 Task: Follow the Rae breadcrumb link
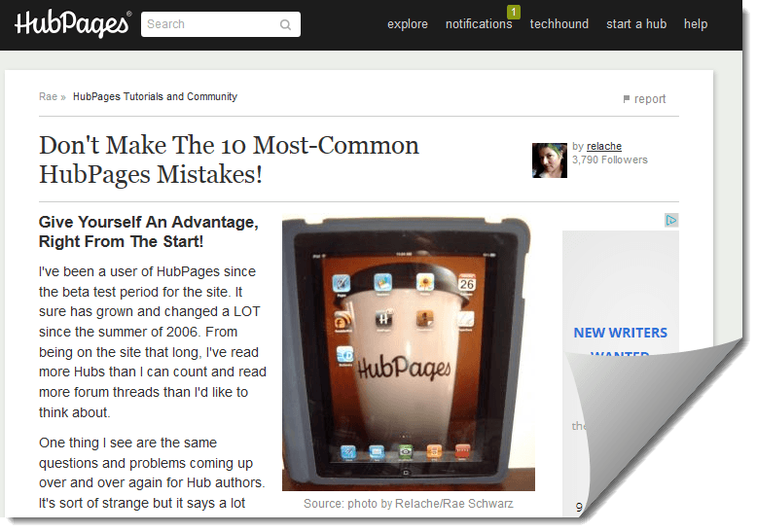[48, 96]
